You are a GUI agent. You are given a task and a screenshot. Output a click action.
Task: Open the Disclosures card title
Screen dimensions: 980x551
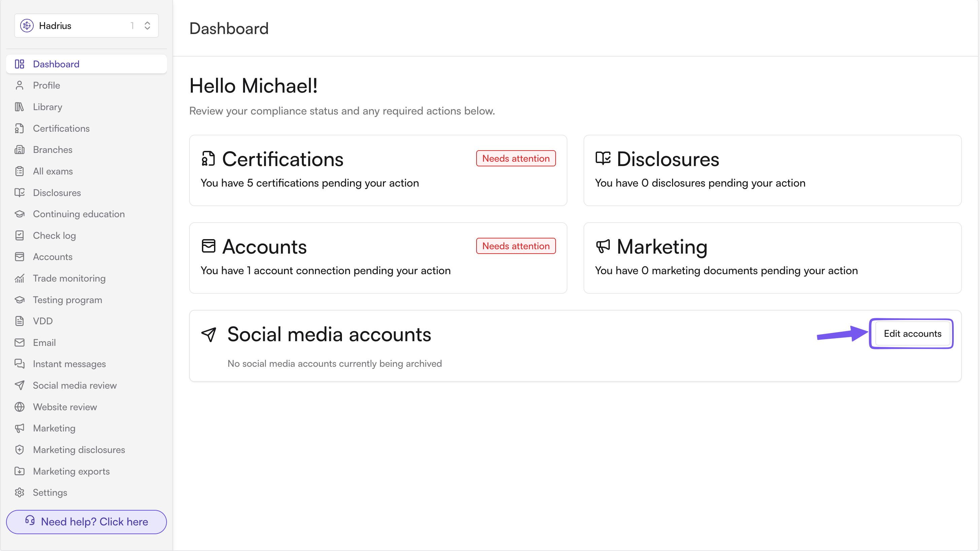[668, 159]
